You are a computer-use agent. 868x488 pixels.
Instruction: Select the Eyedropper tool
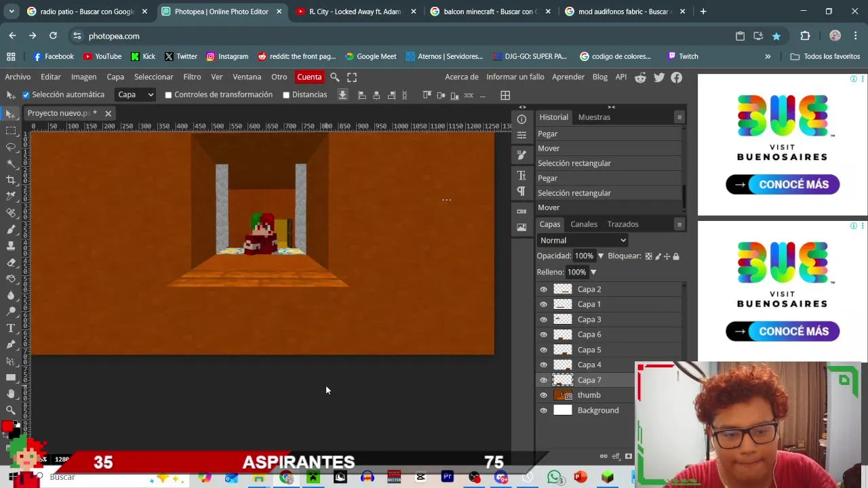pos(11,196)
